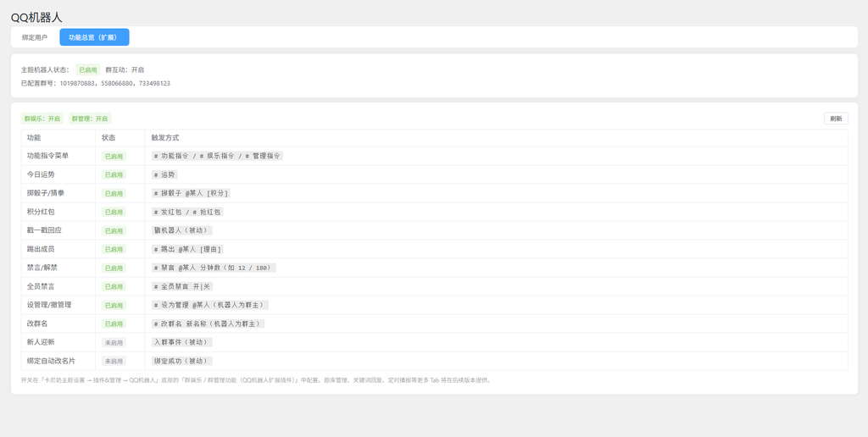Click the 绑定成功（被动） trigger
Screen dimensions: 868x437
tap(181, 361)
